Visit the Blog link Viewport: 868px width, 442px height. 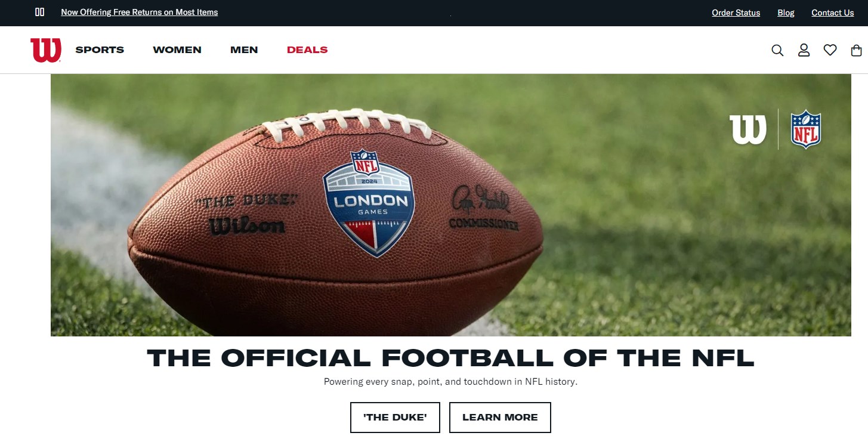(x=786, y=13)
